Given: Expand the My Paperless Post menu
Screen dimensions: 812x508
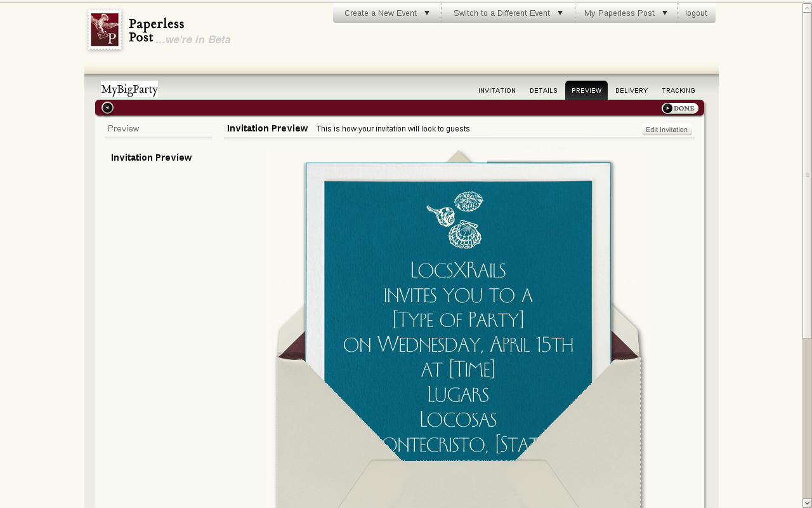Looking at the screenshot, I should (626, 13).
